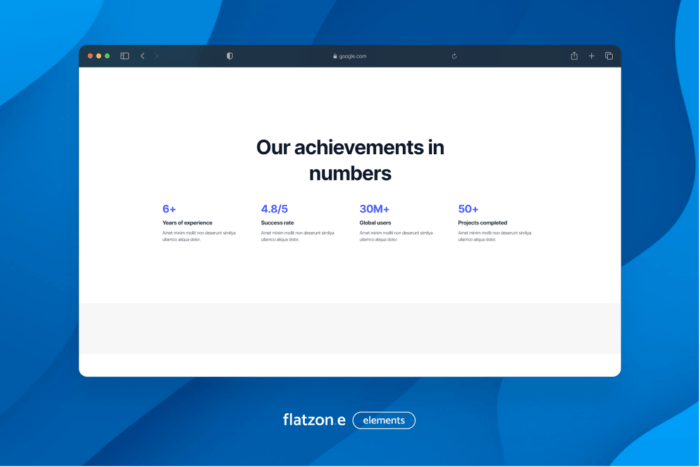The height and width of the screenshot is (467, 700).
Task: Minimize the window with the yellow button
Action: point(99,56)
